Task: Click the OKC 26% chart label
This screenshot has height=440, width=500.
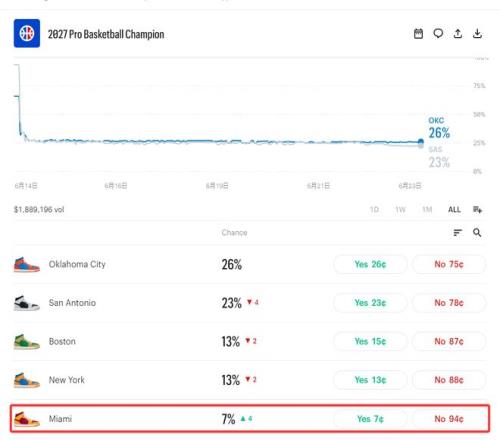Action: [x=439, y=128]
